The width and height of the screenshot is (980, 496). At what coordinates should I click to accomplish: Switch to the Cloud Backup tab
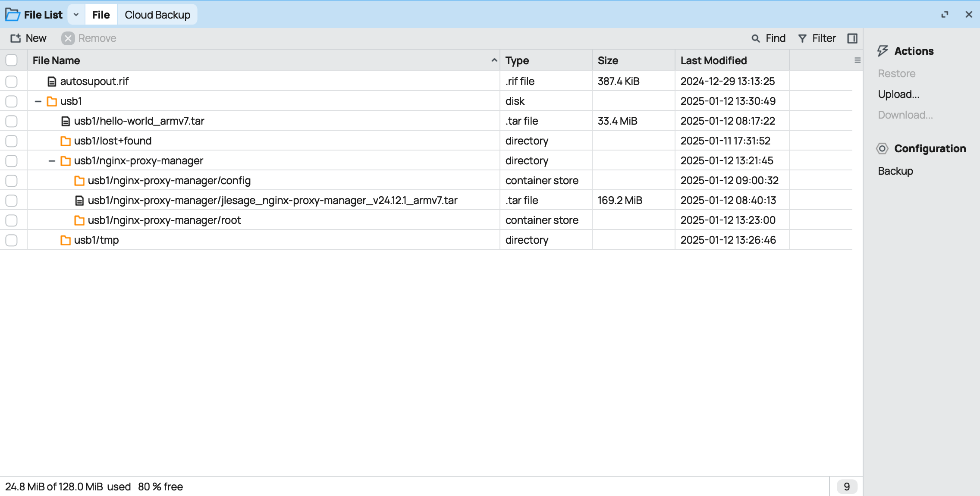tap(157, 15)
